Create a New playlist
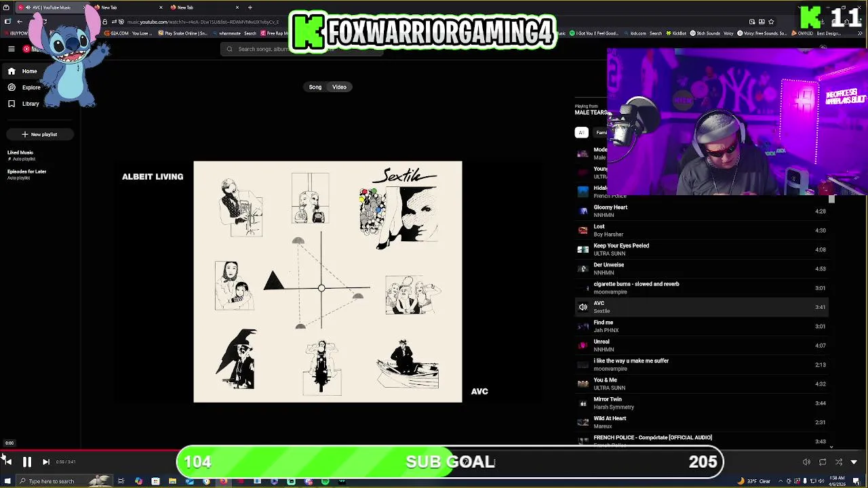Viewport: 868px width, 488px height. pyautogui.click(x=39, y=134)
